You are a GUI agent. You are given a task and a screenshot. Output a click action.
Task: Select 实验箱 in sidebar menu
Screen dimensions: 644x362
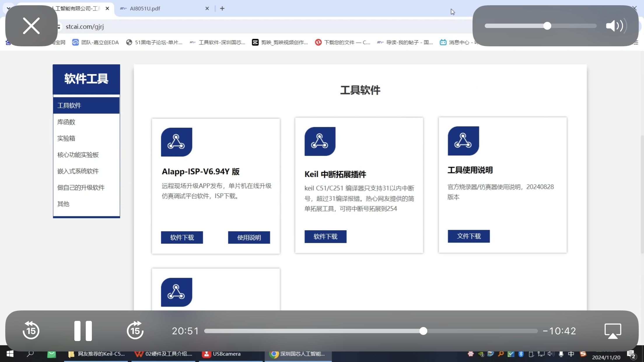(86, 138)
